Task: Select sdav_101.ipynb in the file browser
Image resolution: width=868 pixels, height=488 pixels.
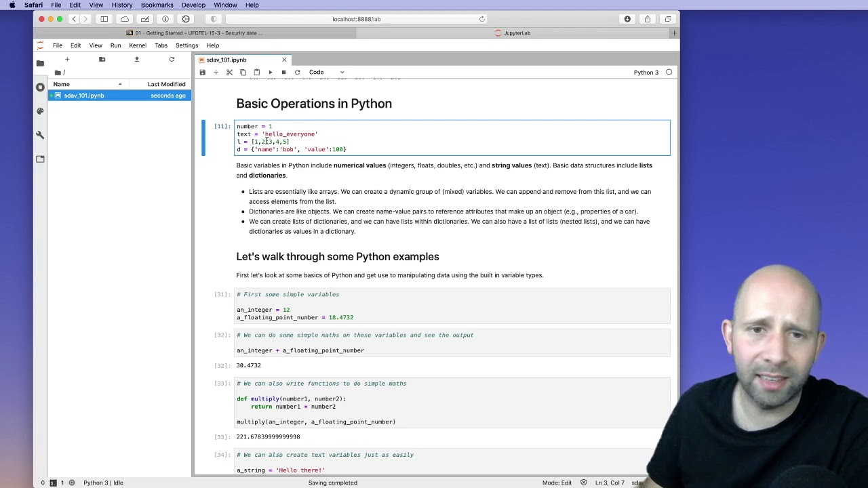Action: [119, 96]
